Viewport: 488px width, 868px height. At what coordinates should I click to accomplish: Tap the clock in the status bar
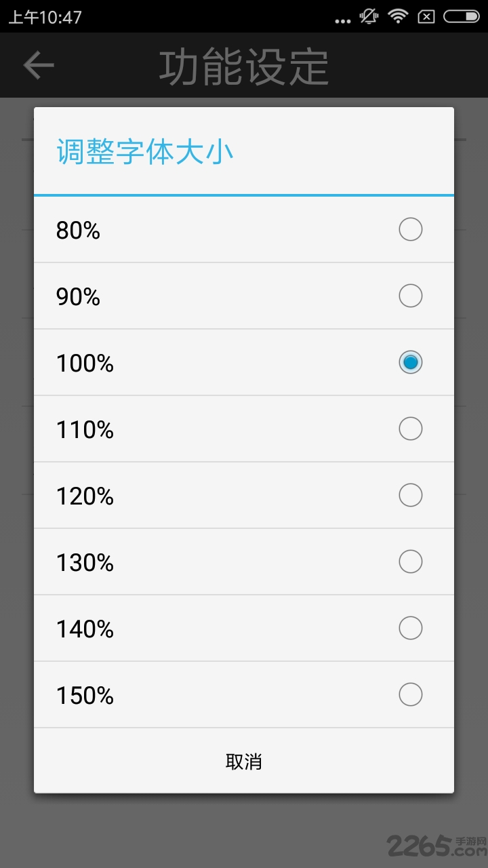click(x=45, y=17)
